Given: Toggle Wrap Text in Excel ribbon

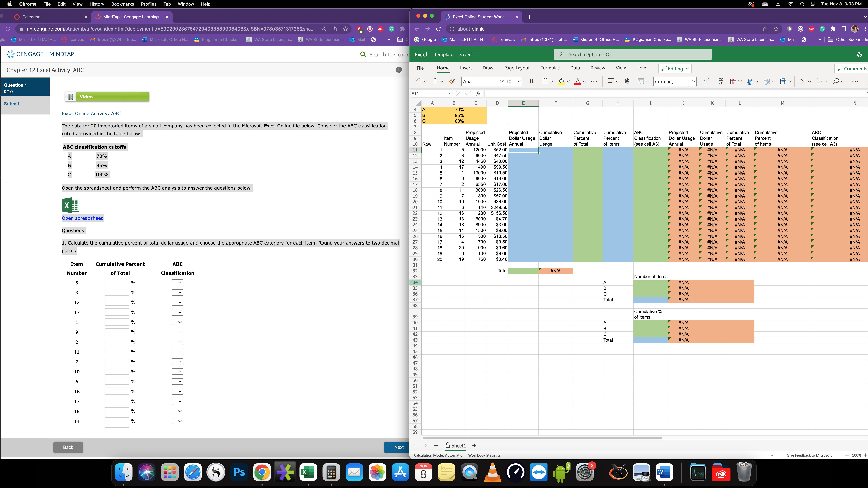Looking at the screenshot, I should [627, 81].
